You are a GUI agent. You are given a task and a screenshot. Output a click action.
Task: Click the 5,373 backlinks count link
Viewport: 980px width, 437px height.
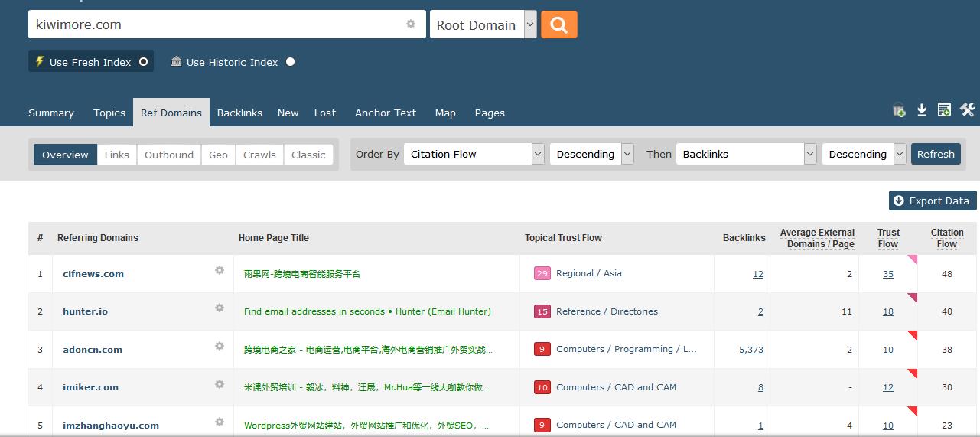[x=751, y=350]
